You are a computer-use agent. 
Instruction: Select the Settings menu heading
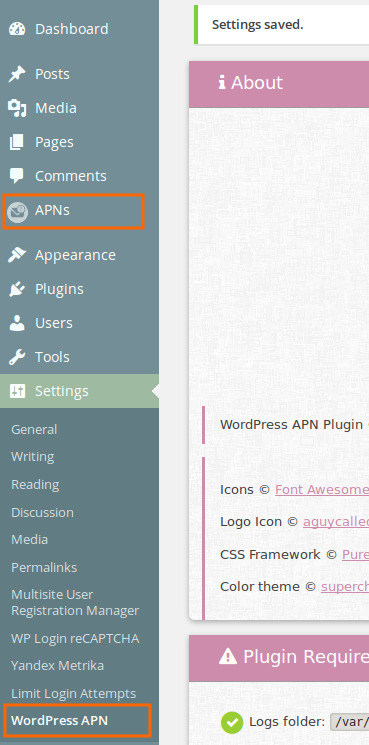pos(79,391)
